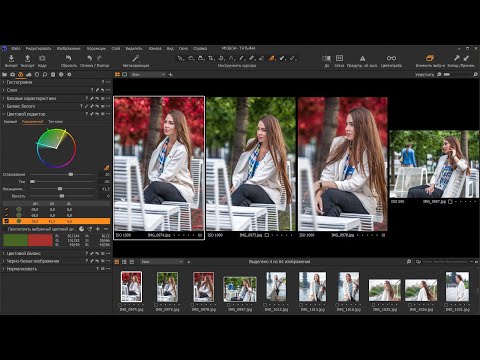Viewport: 480px width, 360px height.
Task: Select IMG_0978 thumbnail in browser strip
Action: point(203,287)
